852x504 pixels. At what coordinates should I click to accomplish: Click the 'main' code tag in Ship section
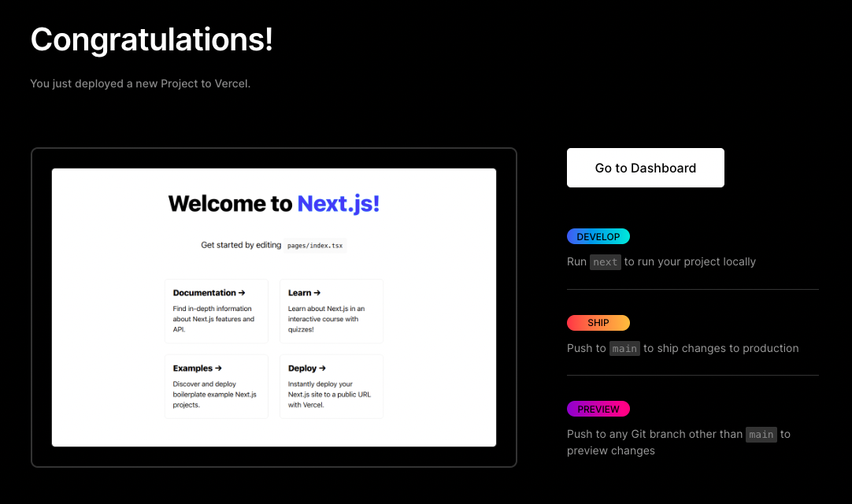click(624, 349)
